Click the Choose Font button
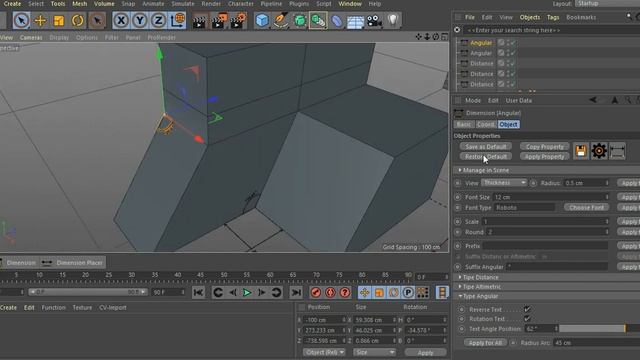The height and width of the screenshot is (360, 640). pyautogui.click(x=587, y=207)
